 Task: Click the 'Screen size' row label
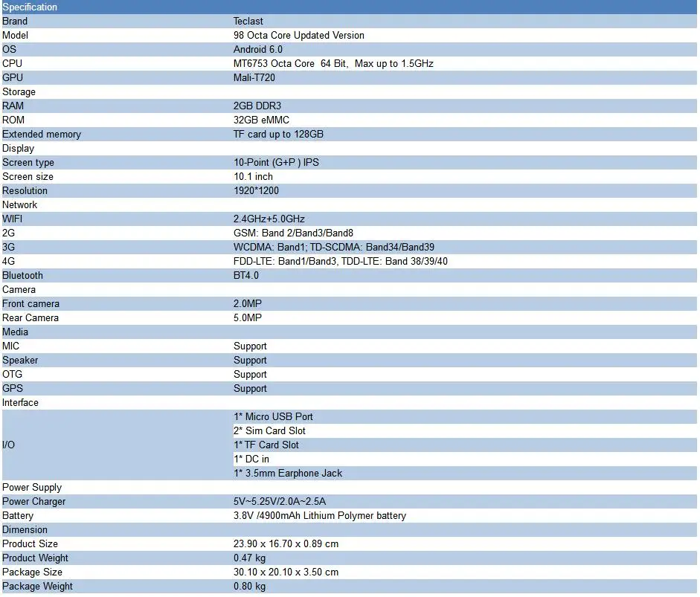click(28, 177)
